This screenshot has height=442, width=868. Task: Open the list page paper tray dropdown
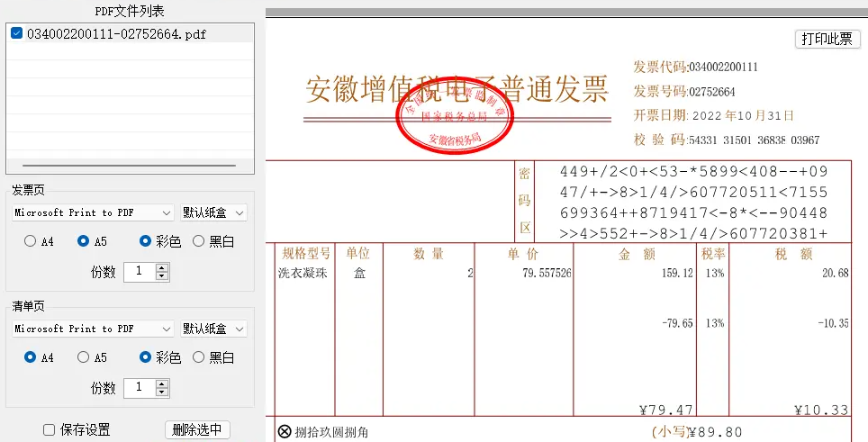213,329
